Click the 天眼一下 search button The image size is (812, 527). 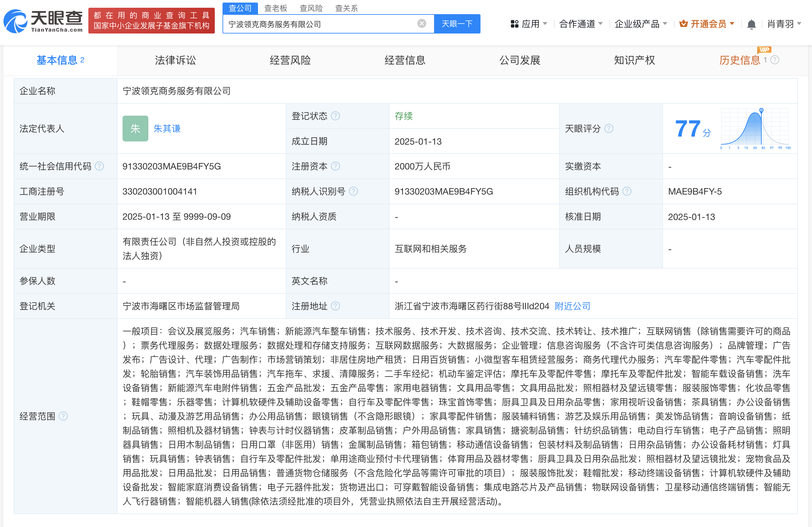click(457, 24)
